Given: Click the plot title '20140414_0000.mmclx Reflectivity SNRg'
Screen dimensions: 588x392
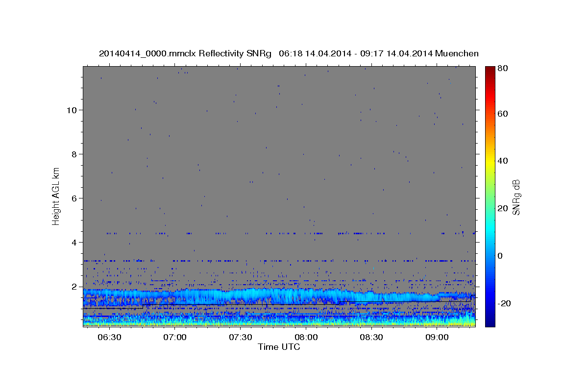Looking at the screenshot, I should [185, 53].
